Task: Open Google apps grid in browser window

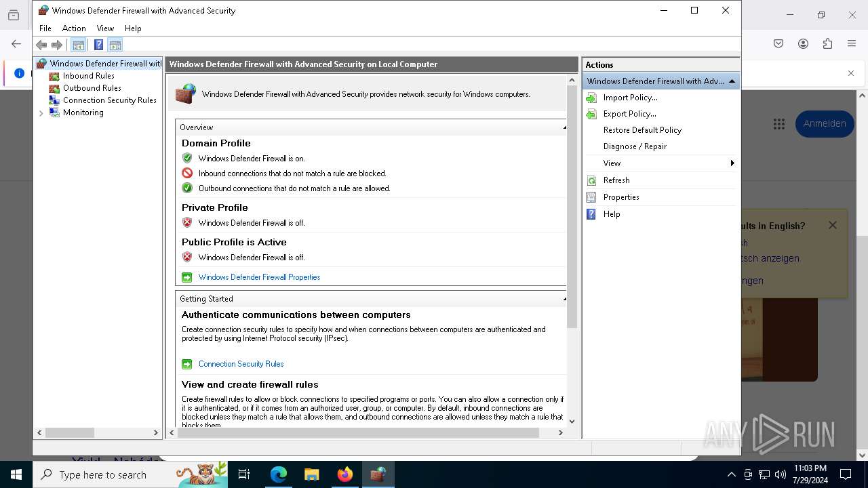Action: [778, 124]
